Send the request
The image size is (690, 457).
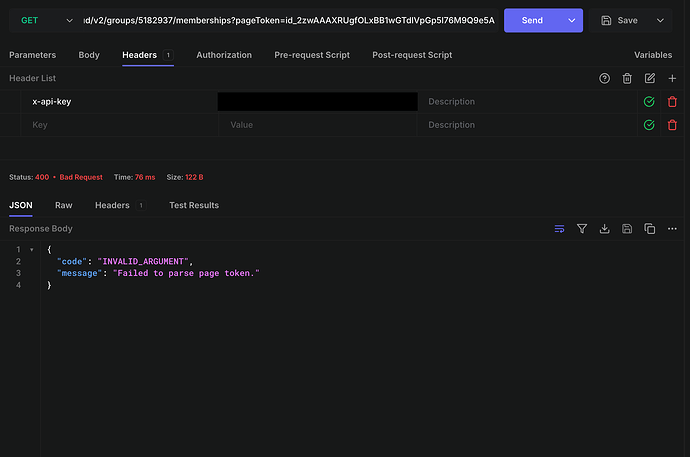(532, 20)
